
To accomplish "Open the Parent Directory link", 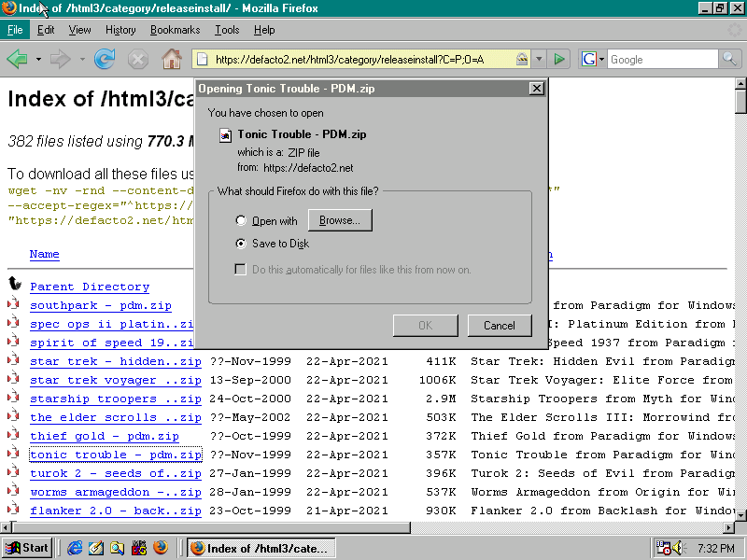I will coord(90,287).
